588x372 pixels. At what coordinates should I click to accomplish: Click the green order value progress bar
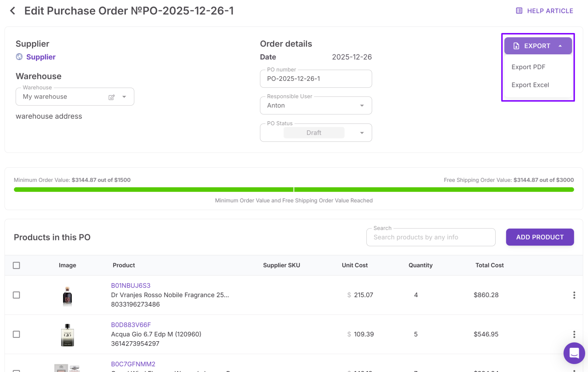(294, 190)
